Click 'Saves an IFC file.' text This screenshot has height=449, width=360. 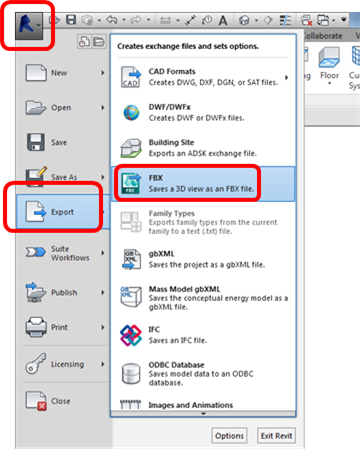pyautogui.click(x=178, y=340)
